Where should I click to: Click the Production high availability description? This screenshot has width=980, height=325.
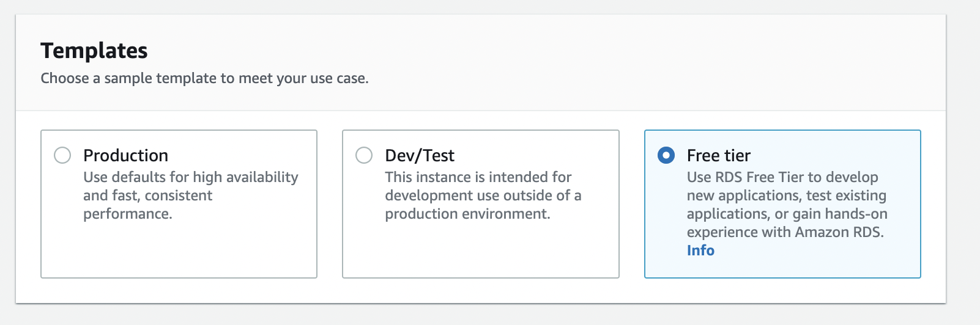pos(191,177)
